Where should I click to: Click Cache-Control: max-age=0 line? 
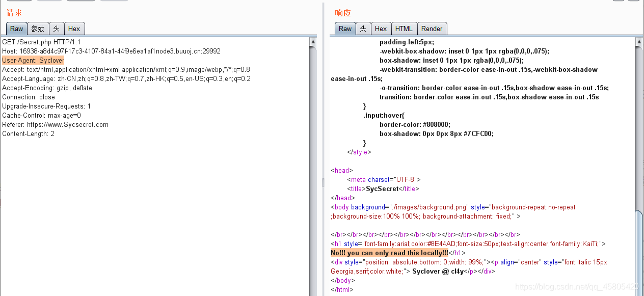41,115
